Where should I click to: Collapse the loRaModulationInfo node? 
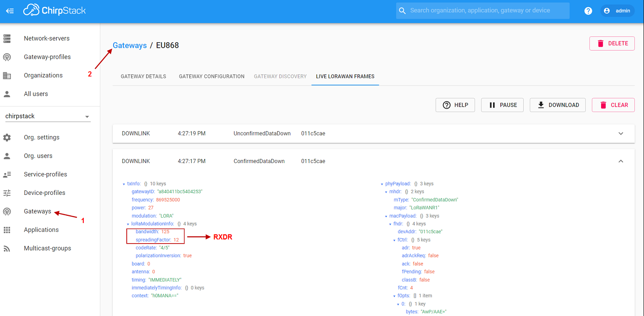[x=128, y=224]
